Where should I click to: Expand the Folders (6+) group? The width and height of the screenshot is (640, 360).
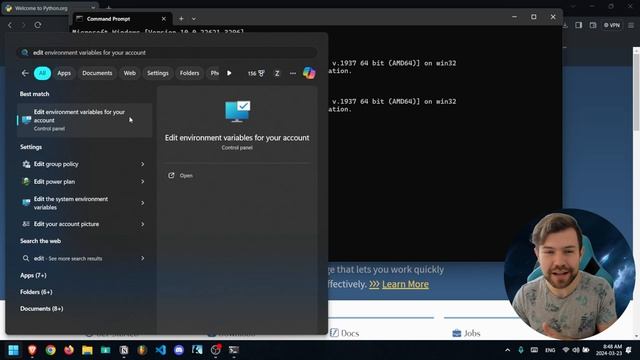[x=36, y=292]
